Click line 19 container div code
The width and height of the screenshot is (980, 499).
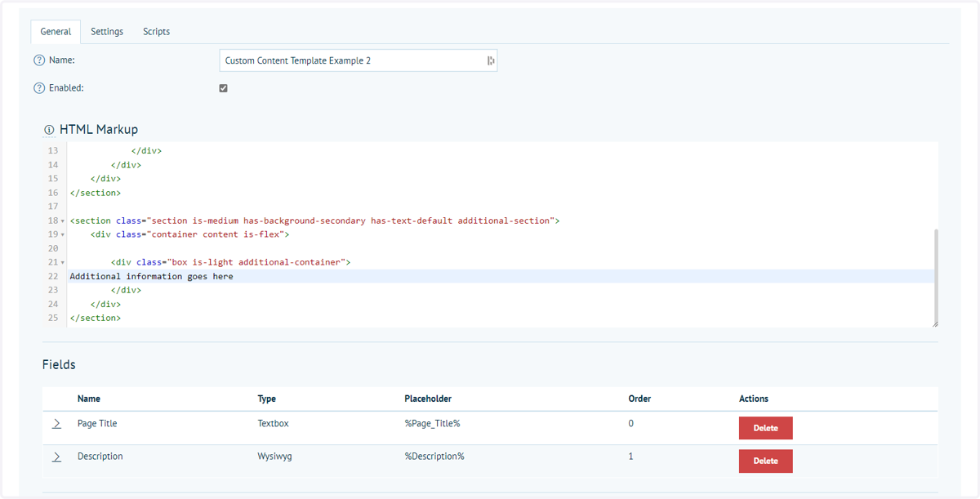pyautogui.click(x=190, y=235)
